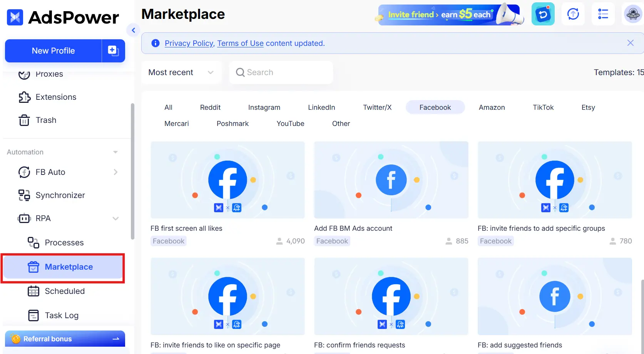Click Facebook tag under FB first screen all likes

point(168,241)
